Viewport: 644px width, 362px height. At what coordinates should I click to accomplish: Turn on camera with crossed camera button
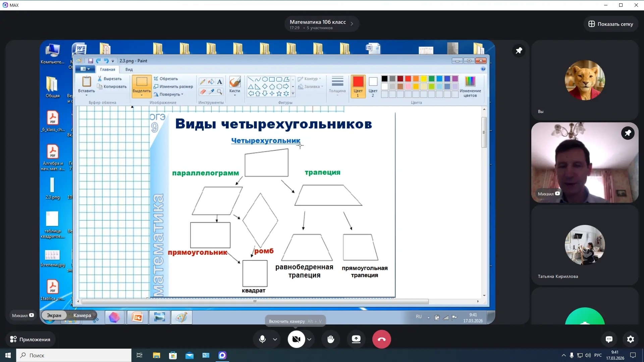click(x=296, y=339)
